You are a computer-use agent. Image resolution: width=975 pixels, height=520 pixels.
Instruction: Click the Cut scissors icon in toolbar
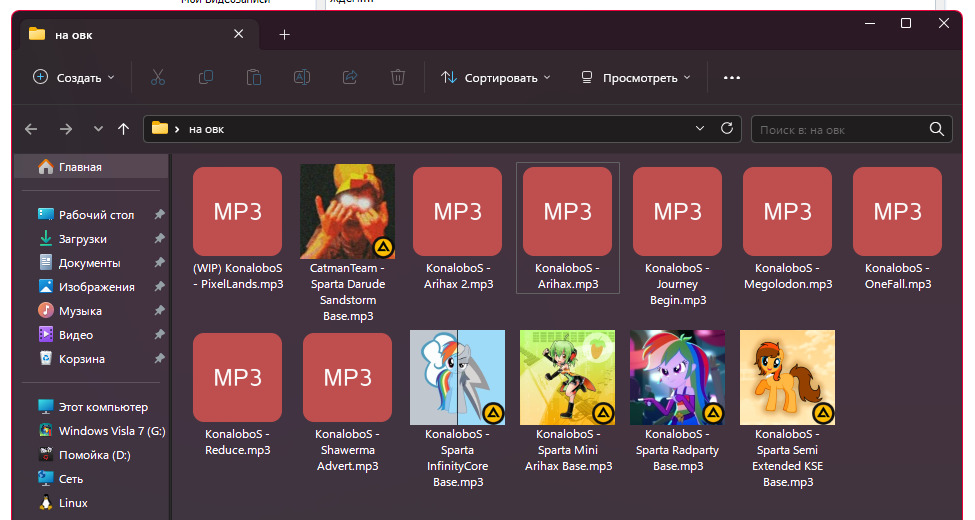pyautogui.click(x=158, y=77)
